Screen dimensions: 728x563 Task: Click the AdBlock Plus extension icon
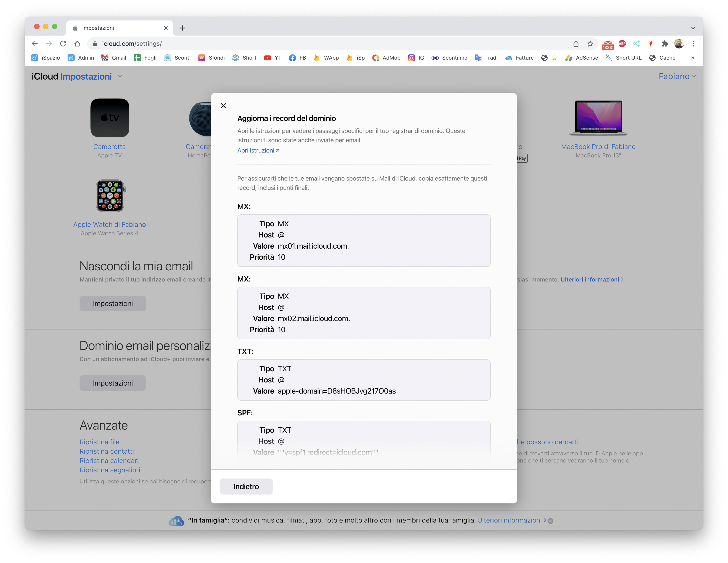coord(622,44)
